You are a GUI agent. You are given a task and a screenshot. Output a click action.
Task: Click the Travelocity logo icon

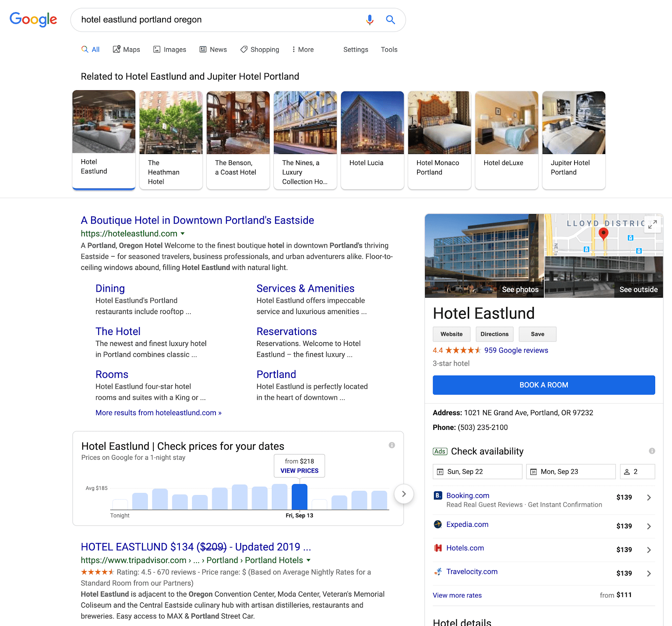click(x=438, y=571)
